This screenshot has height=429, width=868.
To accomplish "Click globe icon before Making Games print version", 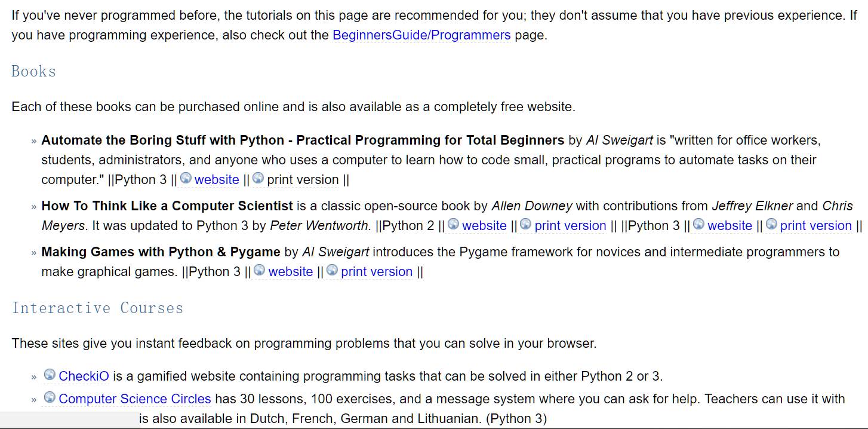I will coord(332,270).
